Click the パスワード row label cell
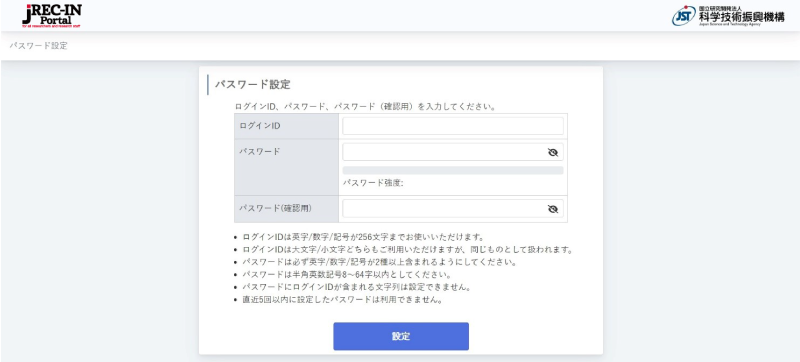This screenshot has height=362, width=800. 286,167
